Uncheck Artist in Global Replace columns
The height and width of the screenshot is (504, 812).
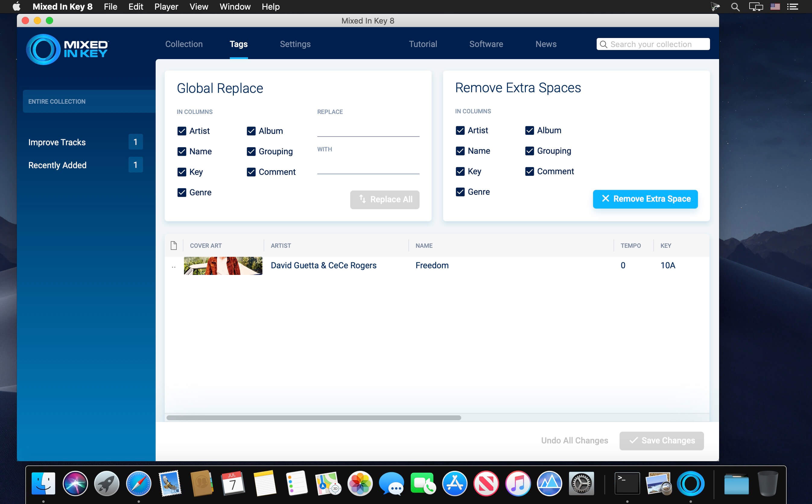182,131
